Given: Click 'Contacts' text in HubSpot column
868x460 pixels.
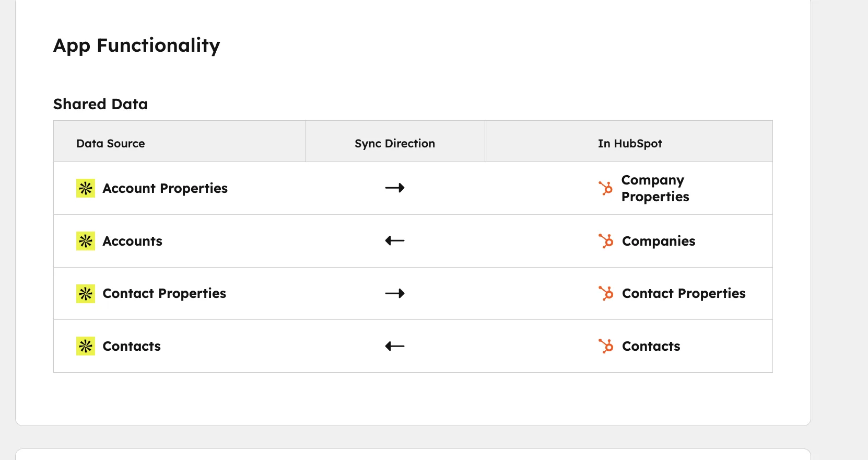Looking at the screenshot, I should click(x=651, y=346).
